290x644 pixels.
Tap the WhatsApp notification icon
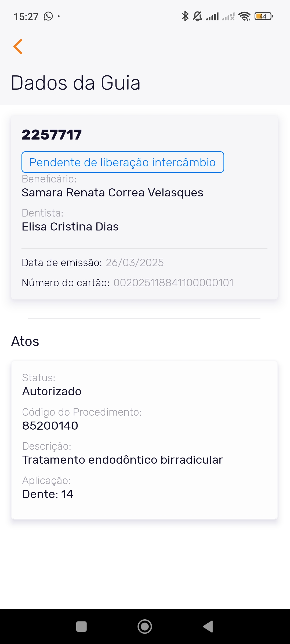coord(48,16)
